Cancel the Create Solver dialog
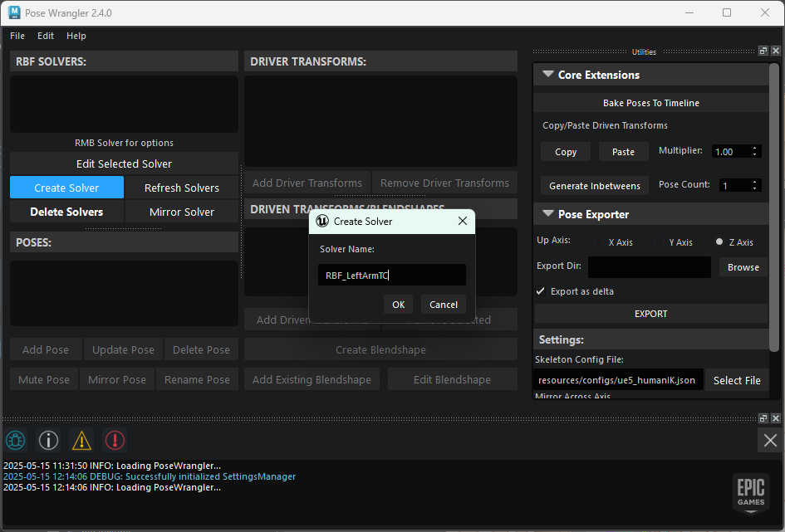Screen dimensions: 785x532 pos(444,305)
